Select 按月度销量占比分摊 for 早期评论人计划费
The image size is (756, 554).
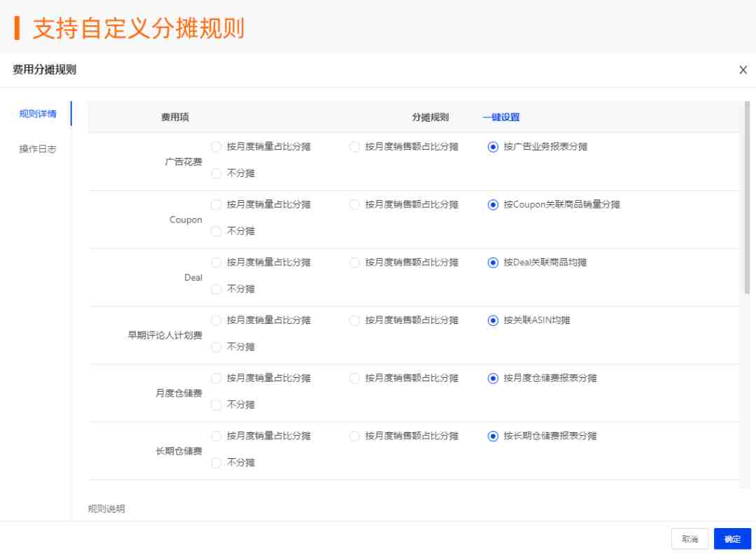coord(216,320)
